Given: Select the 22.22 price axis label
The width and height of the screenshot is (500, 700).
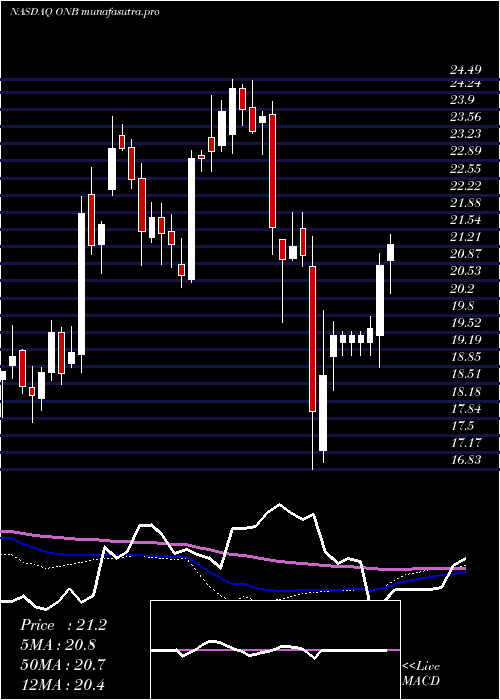Looking at the screenshot, I should (466, 186).
